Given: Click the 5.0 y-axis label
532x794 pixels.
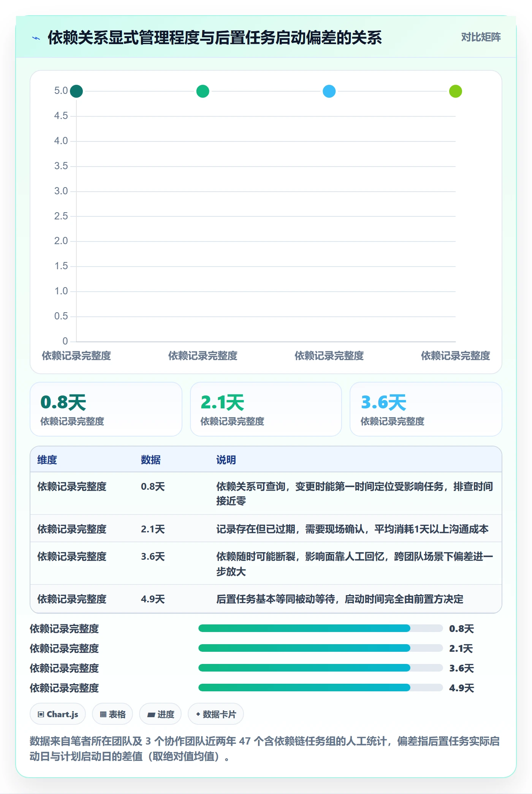Looking at the screenshot, I should [61, 91].
